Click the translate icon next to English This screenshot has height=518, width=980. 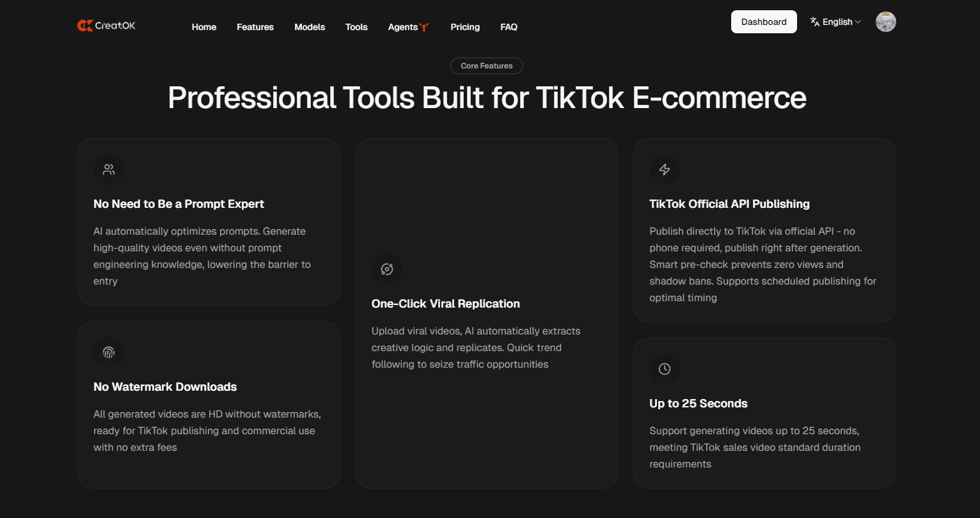pyautogui.click(x=815, y=22)
